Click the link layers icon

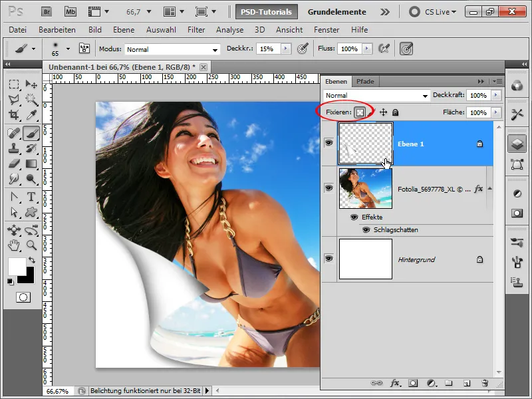[x=376, y=383]
